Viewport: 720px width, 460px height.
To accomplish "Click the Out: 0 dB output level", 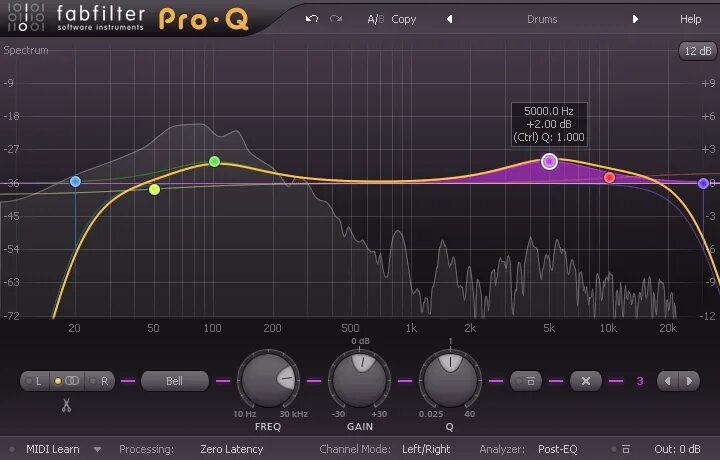I will coord(677,449).
